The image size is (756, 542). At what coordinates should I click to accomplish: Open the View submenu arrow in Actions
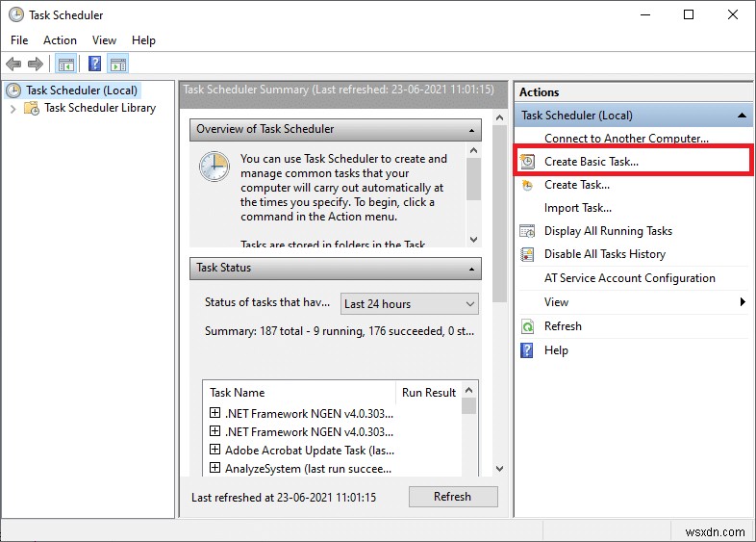click(x=743, y=302)
